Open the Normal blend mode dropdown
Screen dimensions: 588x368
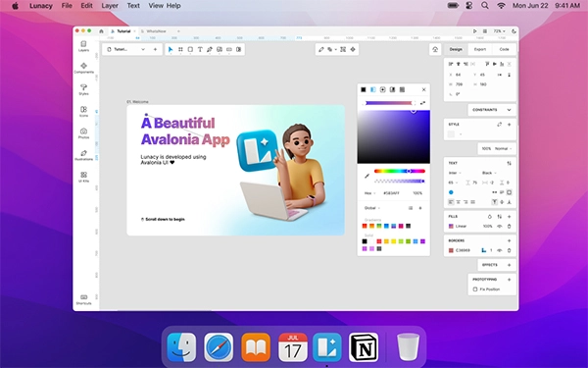pos(503,149)
